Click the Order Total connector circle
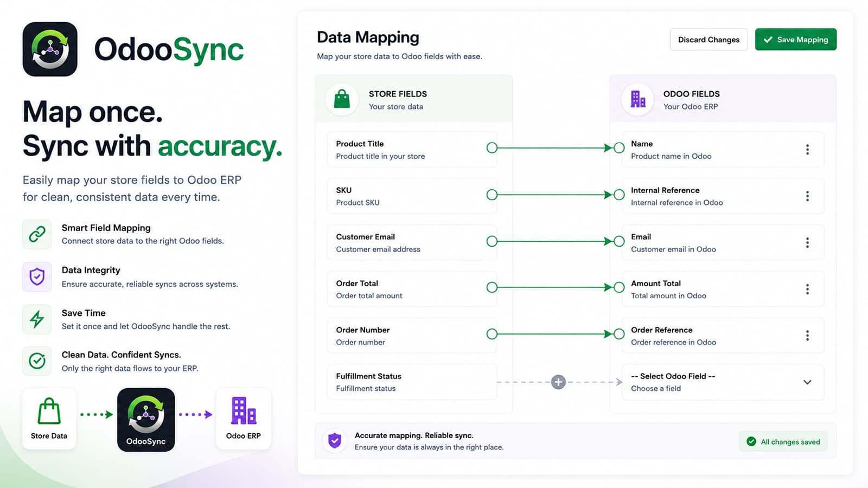 tap(492, 287)
